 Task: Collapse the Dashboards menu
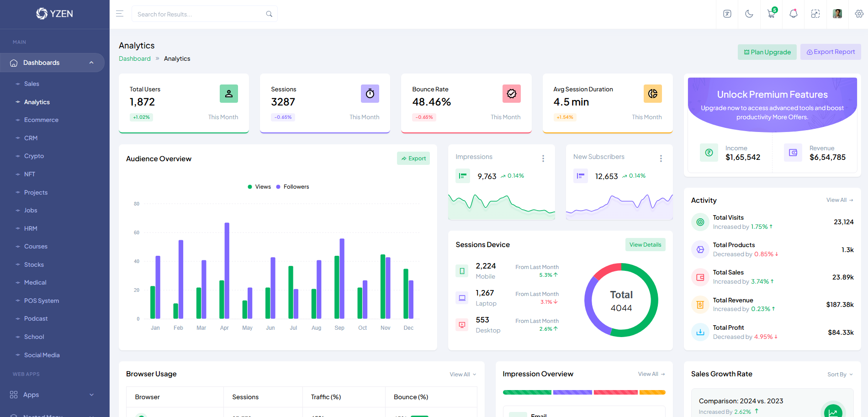(x=52, y=63)
